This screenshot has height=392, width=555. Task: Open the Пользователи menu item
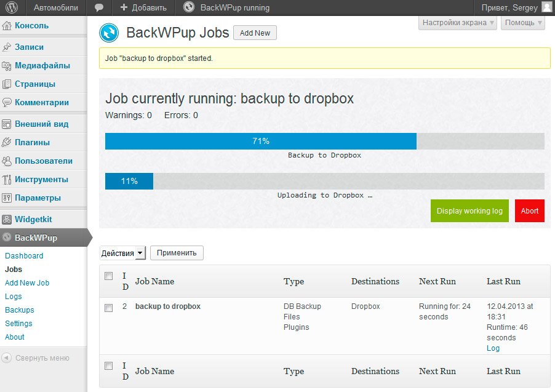(44, 161)
